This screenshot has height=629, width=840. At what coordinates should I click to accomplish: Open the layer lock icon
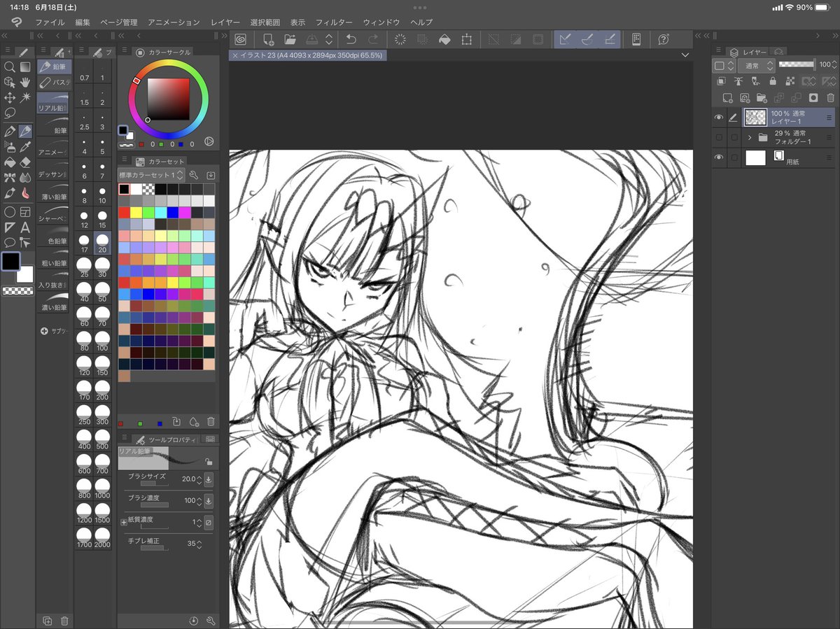pos(773,82)
